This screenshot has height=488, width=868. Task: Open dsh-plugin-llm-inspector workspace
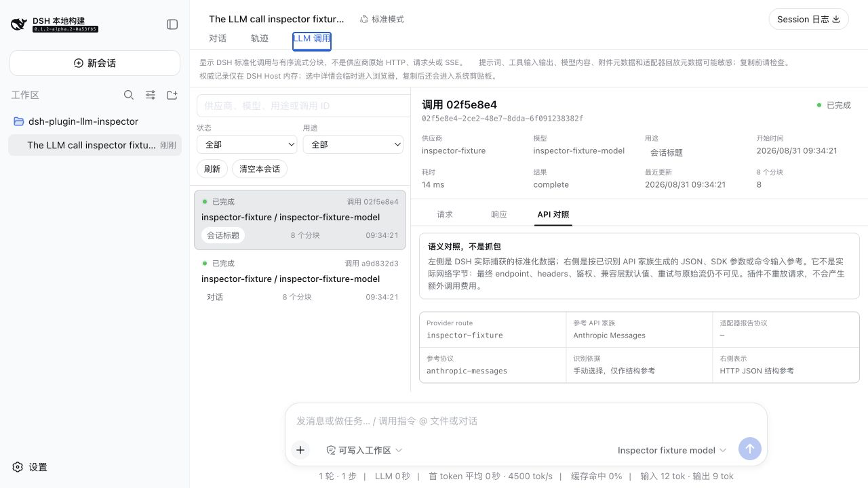[x=95, y=121]
